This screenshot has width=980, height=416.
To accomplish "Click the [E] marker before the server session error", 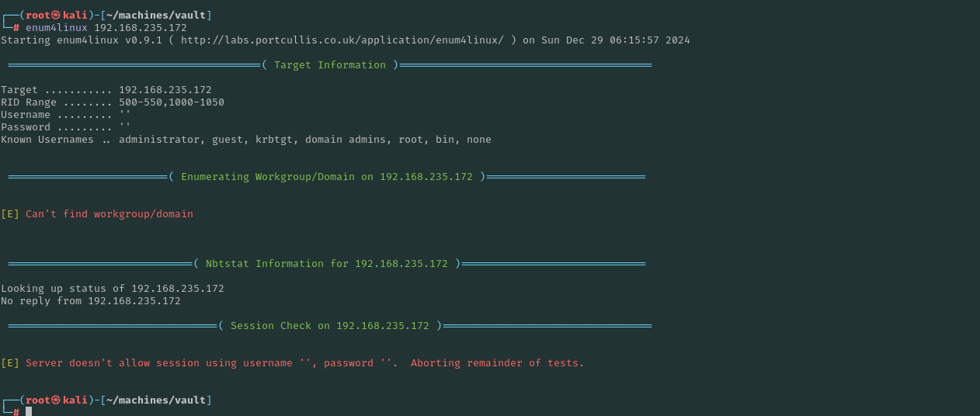I will [x=9, y=363].
